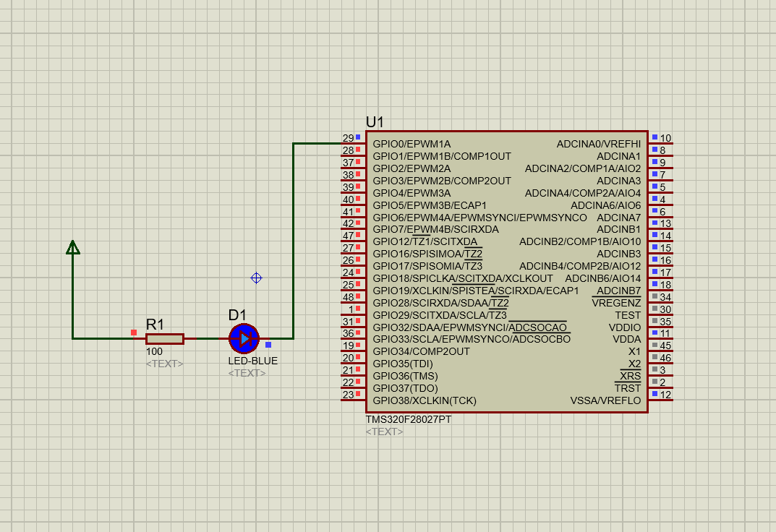
Task: Click the ADCINA4/COMP2A/AIO4 pin label
Action: click(x=583, y=193)
